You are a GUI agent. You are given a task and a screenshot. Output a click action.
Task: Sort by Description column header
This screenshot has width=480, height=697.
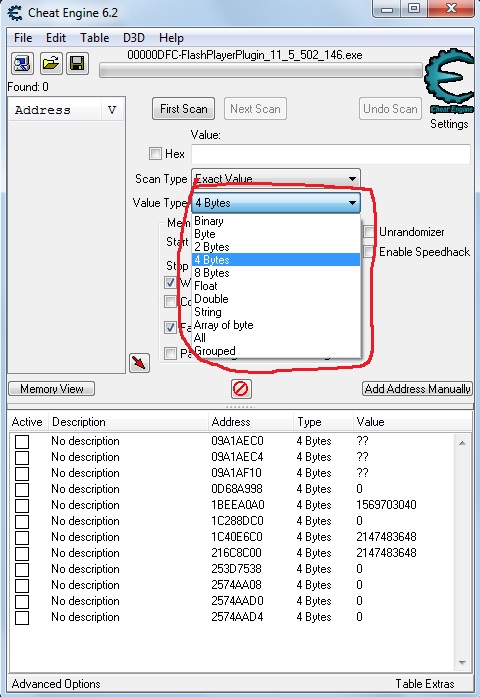click(128, 422)
